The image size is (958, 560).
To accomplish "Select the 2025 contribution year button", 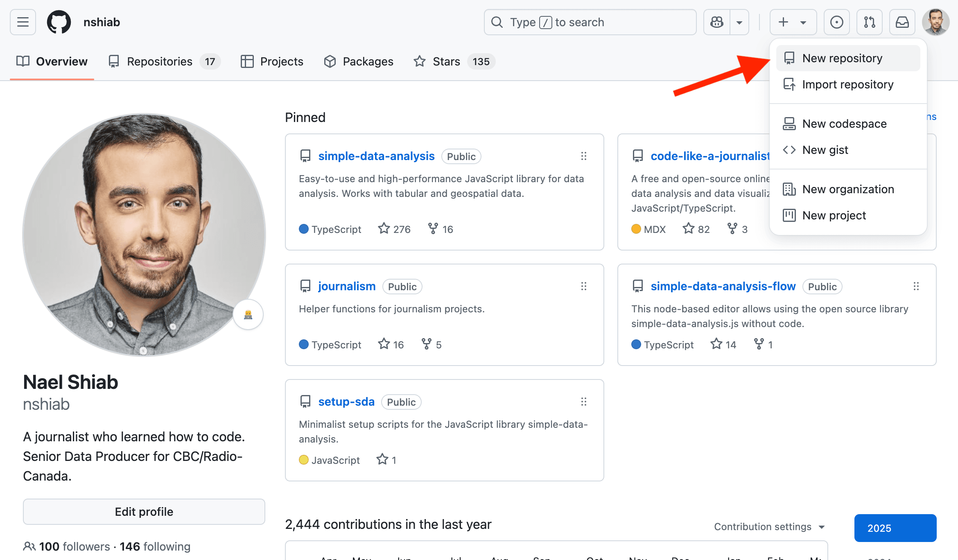I will point(895,528).
